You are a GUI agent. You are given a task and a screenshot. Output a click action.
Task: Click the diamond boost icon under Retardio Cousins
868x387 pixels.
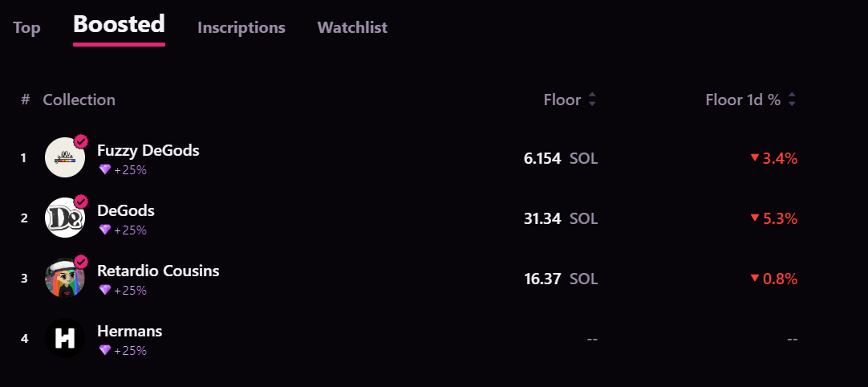coord(104,290)
